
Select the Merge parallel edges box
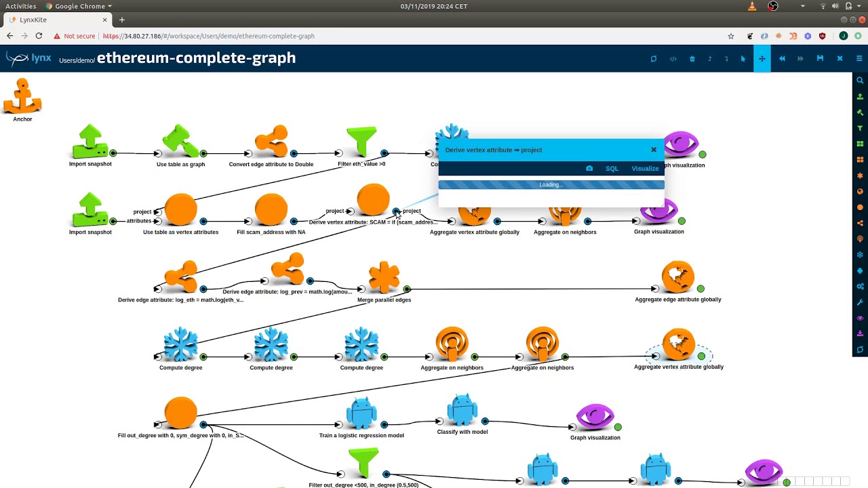(384, 277)
